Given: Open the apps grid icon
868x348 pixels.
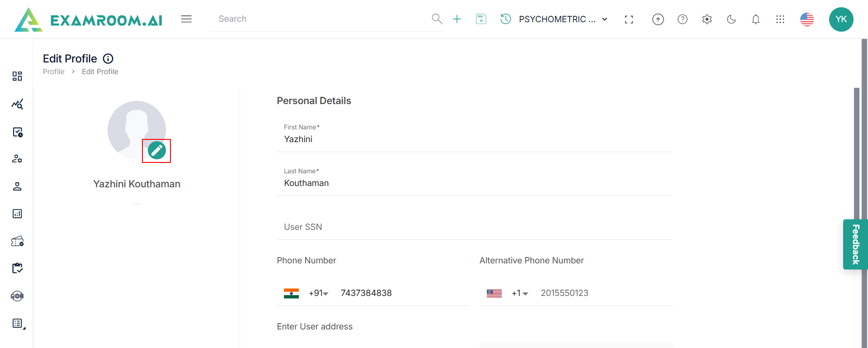Looking at the screenshot, I should [x=780, y=19].
